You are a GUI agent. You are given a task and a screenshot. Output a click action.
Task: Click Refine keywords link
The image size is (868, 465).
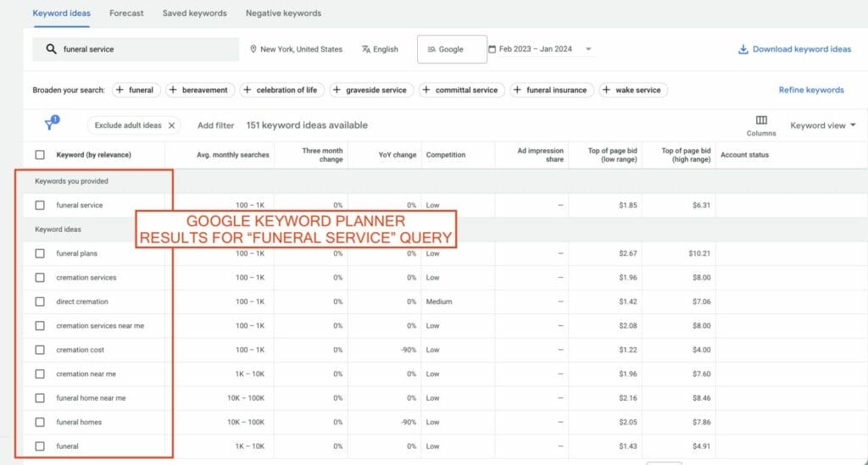tap(811, 90)
